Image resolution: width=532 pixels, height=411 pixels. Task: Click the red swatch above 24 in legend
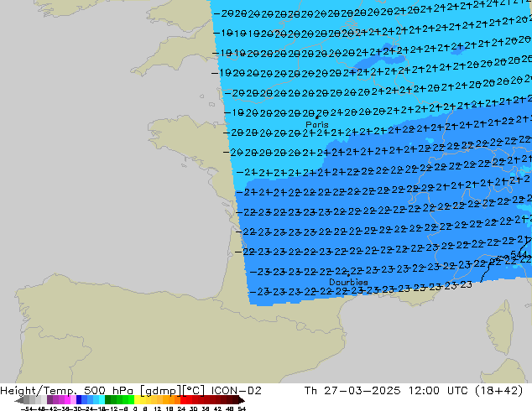pyautogui.click(x=183, y=400)
